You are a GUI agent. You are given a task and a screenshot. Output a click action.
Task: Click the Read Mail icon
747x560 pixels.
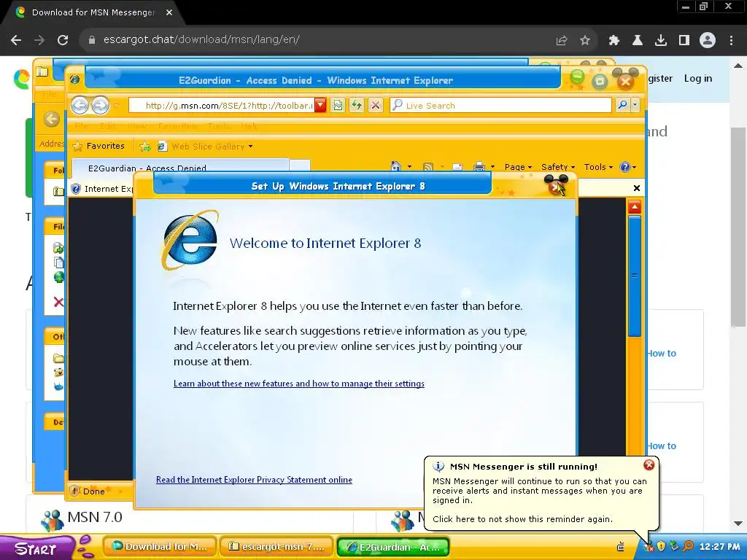(x=457, y=167)
